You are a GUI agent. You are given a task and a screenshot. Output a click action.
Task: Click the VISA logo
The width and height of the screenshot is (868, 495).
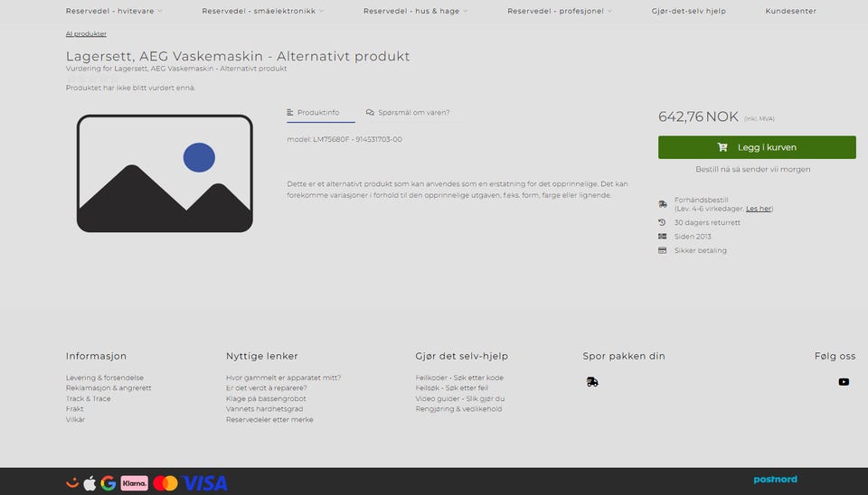coord(205,483)
